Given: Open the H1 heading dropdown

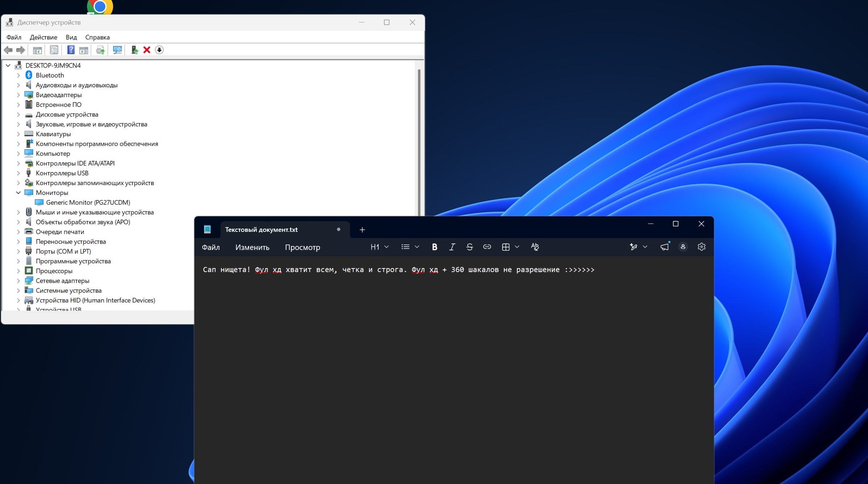Looking at the screenshot, I should click(x=380, y=247).
